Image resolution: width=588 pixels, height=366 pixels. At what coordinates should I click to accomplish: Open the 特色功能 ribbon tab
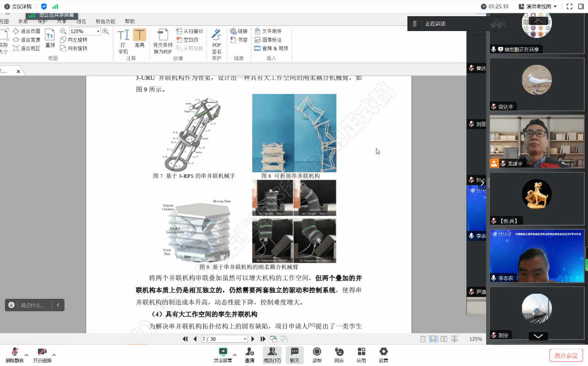pos(105,21)
